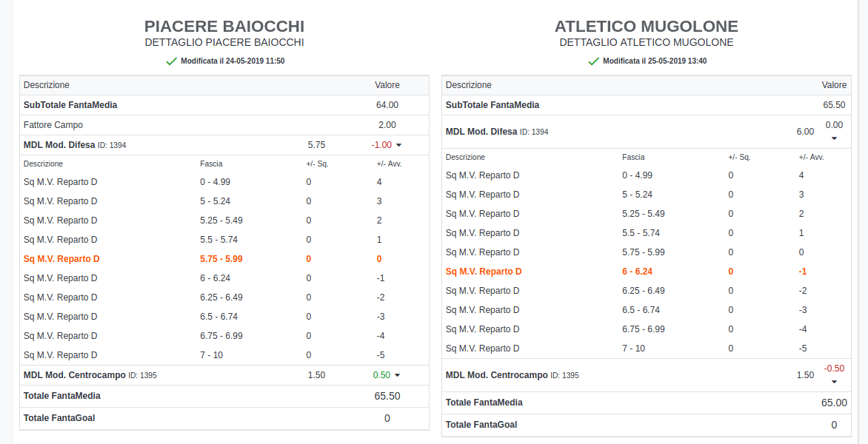The width and height of the screenshot is (868, 444).
Task: Click green checkmark beside Piacere Baiocchi modification date
Action: (172, 61)
